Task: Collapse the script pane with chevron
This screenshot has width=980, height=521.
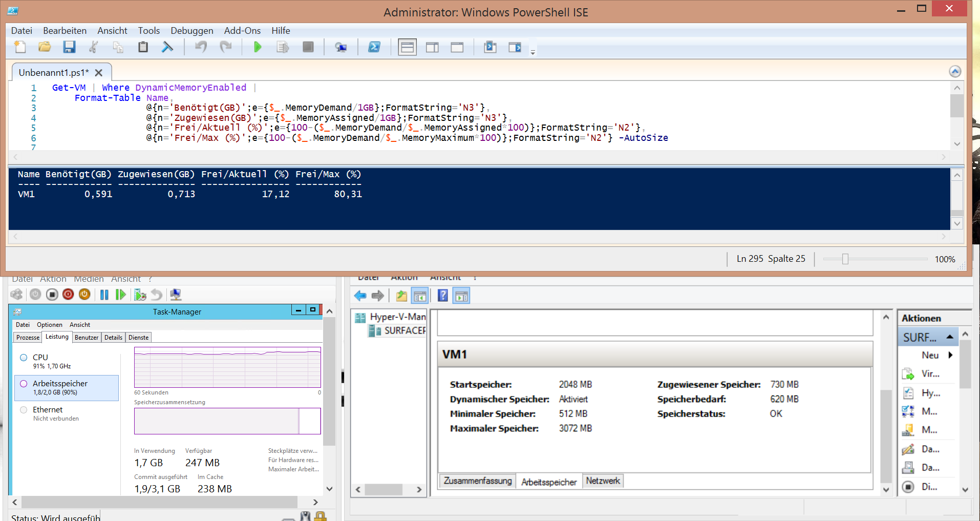Action: pyautogui.click(x=955, y=71)
